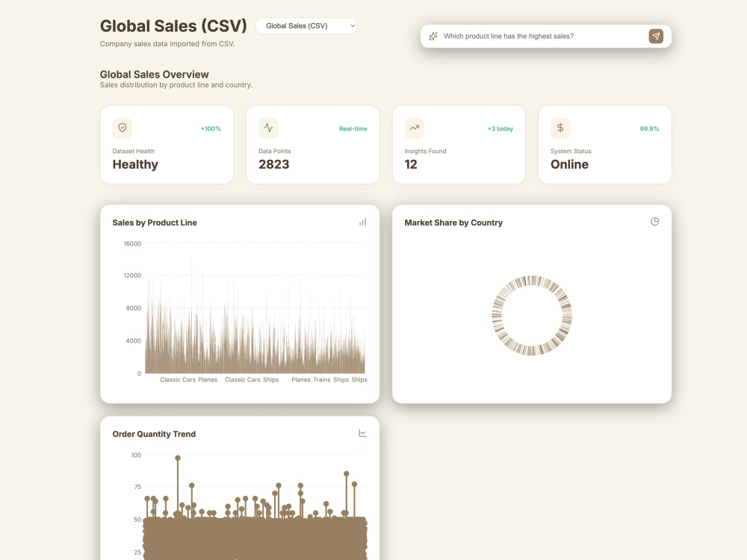Click the 'Data Points' label

point(274,151)
